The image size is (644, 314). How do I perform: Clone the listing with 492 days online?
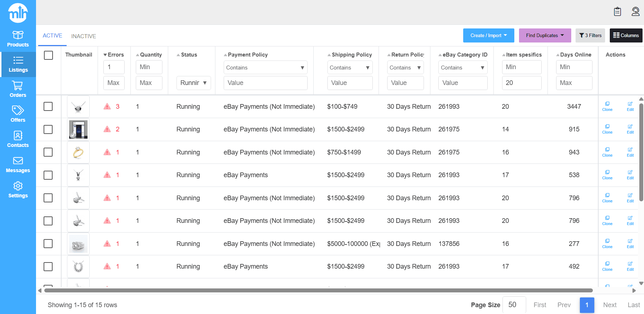[607, 266]
